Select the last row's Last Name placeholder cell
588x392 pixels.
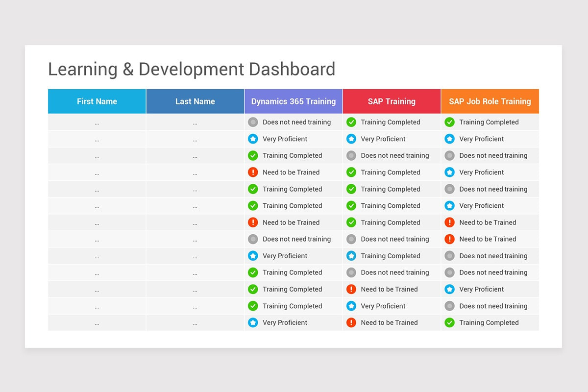coord(195,322)
